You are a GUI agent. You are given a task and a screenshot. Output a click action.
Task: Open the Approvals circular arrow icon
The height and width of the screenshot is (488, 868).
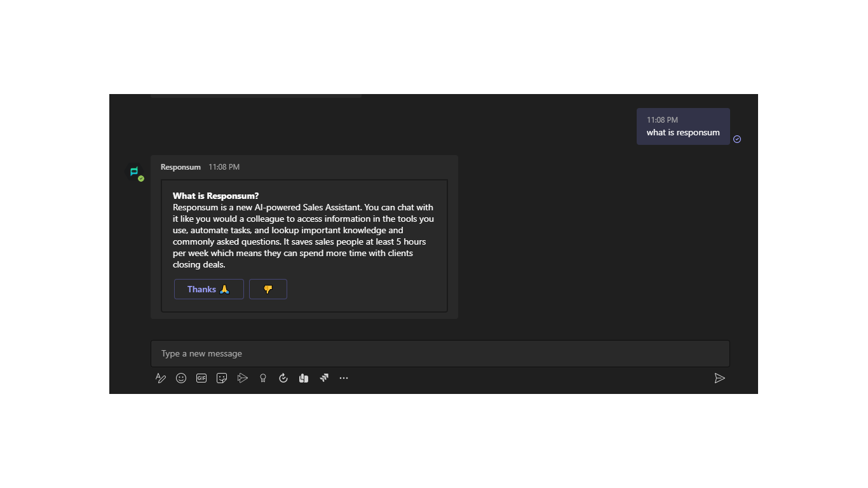(x=283, y=378)
